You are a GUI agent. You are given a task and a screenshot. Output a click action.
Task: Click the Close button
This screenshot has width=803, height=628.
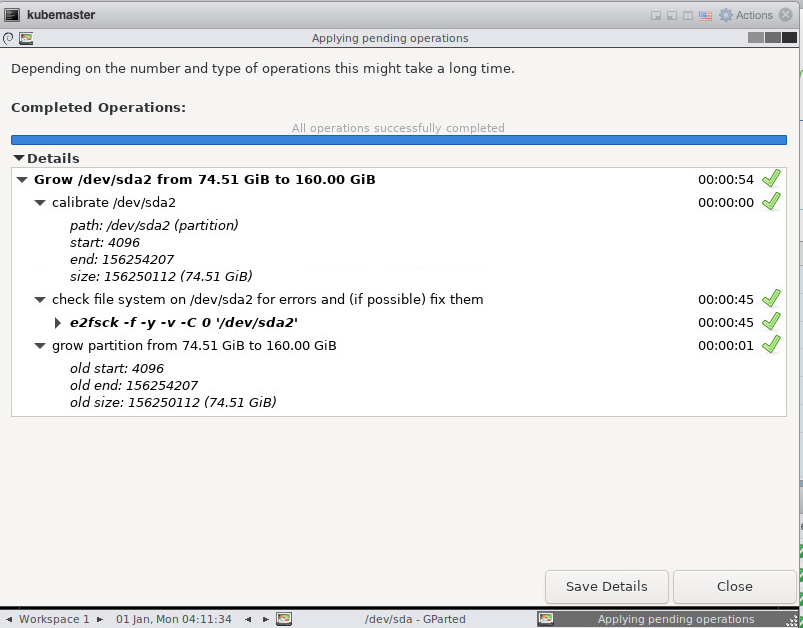point(734,587)
